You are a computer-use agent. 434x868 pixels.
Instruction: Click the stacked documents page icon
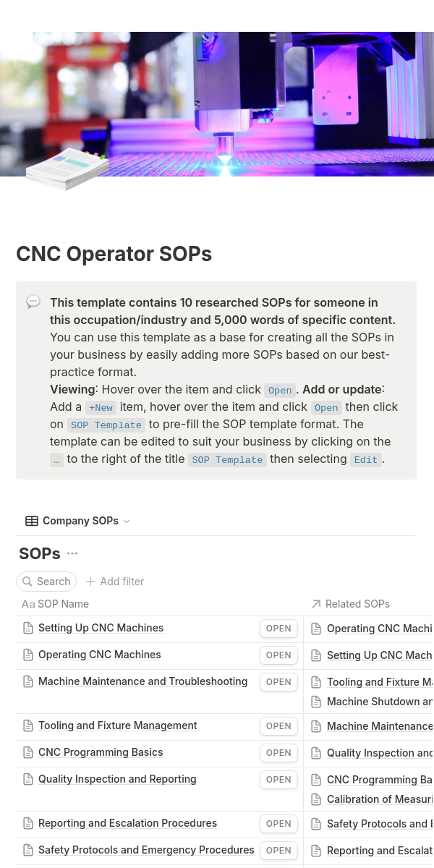click(67, 168)
